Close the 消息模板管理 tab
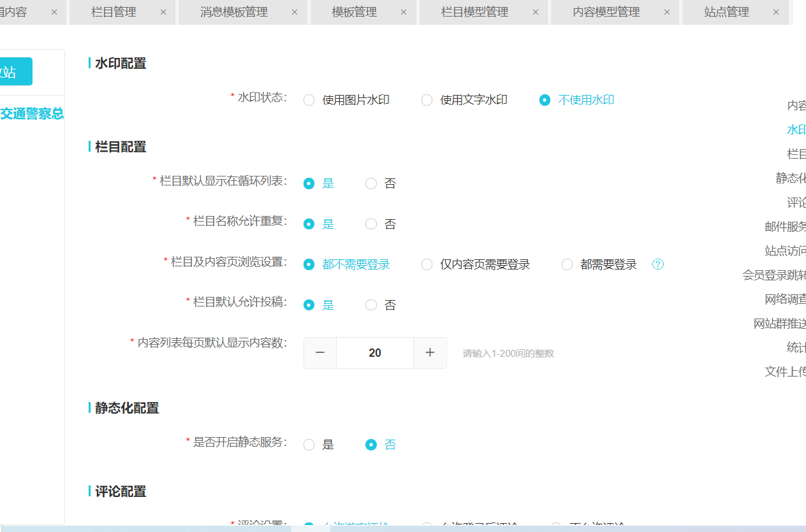 295,12
